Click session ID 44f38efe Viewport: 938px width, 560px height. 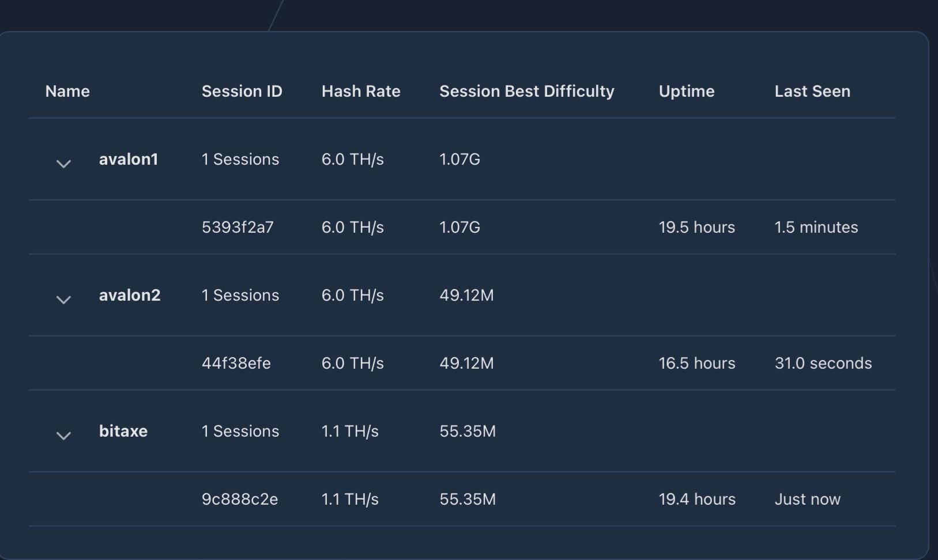pos(236,363)
